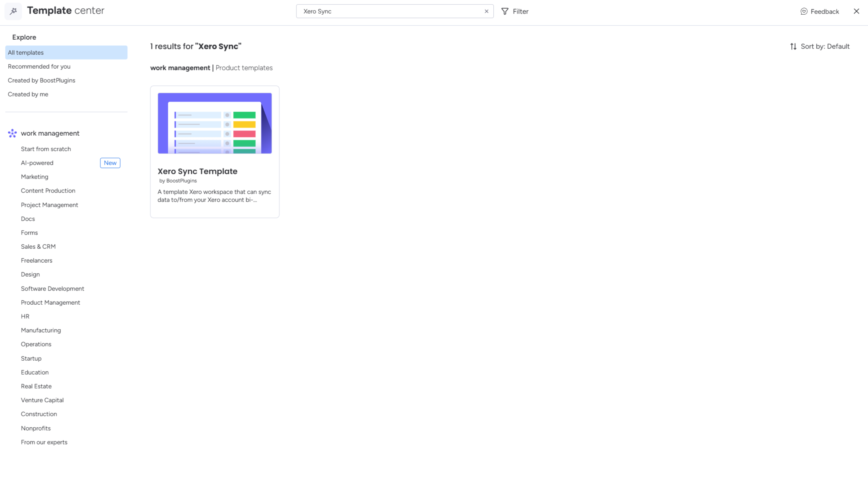Select Created by BoostPlugins

coord(41,80)
